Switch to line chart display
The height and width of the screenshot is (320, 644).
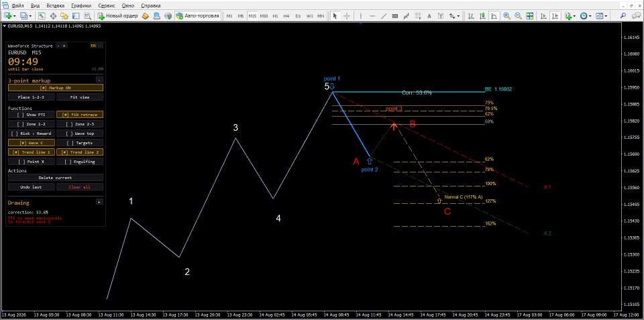tap(494, 15)
